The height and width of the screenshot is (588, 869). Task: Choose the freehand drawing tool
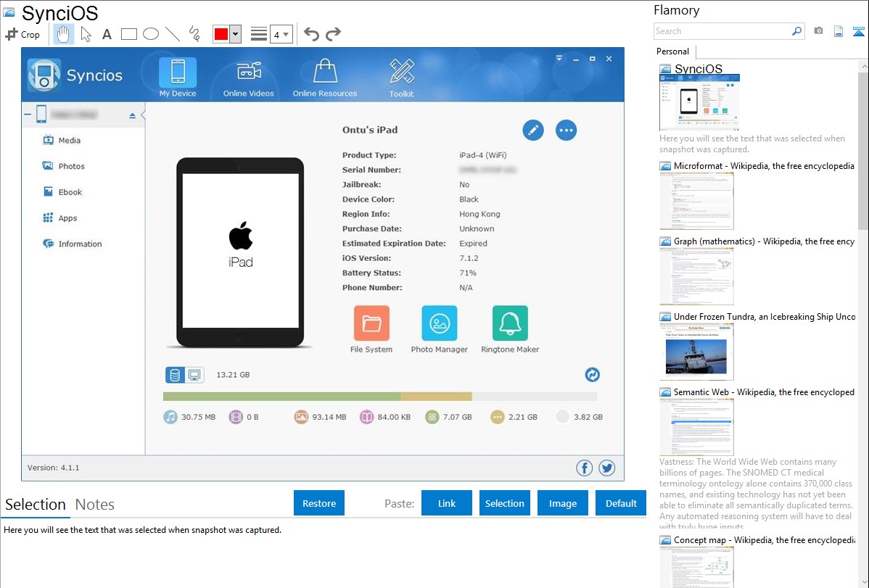click(194, 34)
